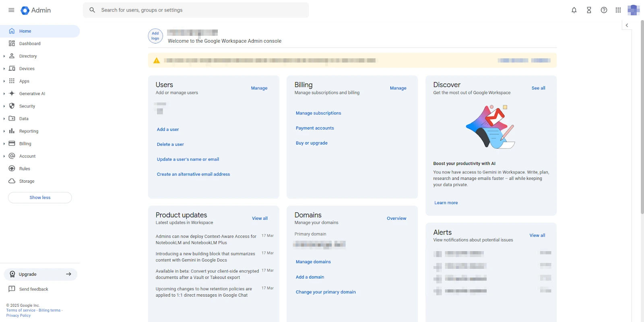Click the Google Admin logo
This screenshot has width=644, height=322.
tap(36, 10)
